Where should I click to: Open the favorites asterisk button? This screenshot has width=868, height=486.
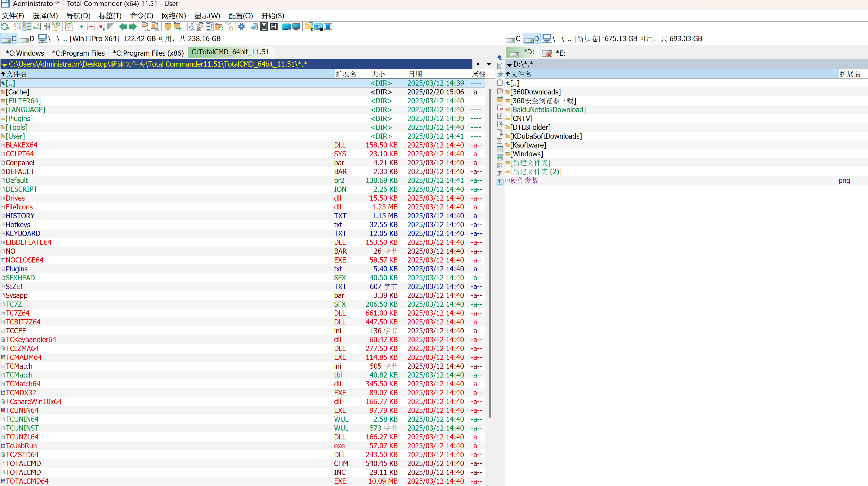tap(478, 64)
